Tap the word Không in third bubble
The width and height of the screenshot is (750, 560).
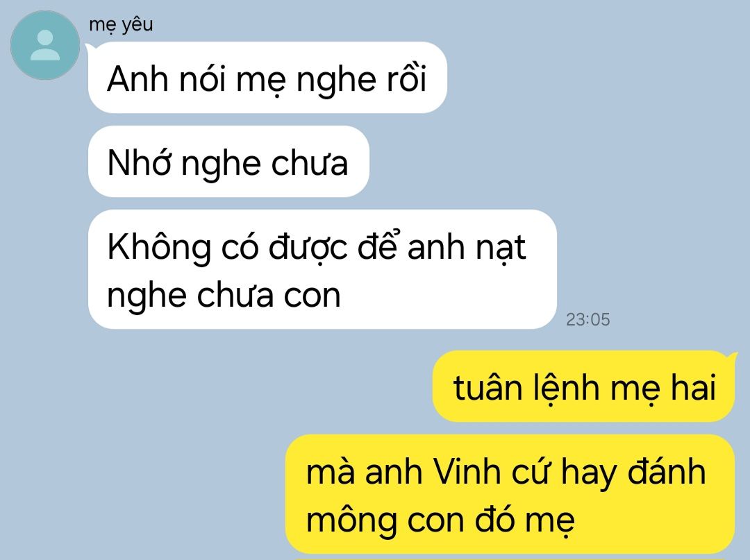coord(159,248)
